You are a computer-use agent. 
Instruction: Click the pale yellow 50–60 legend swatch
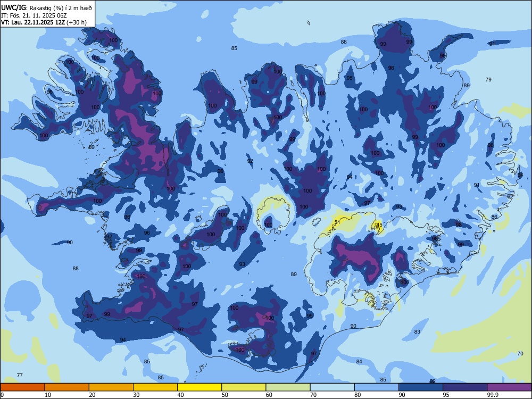244,387
